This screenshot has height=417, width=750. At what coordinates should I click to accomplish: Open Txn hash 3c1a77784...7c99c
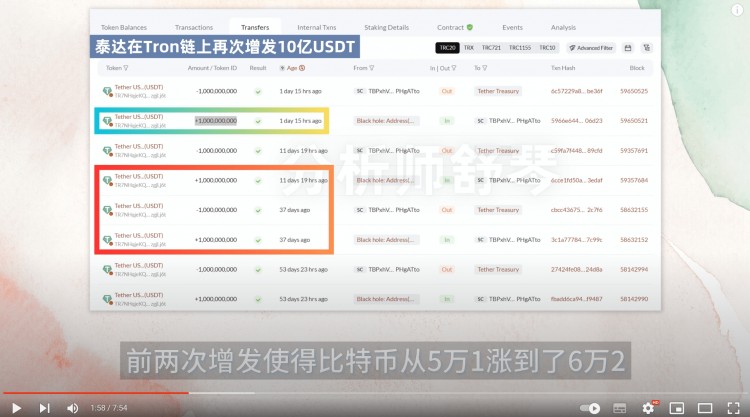point(576,240)
